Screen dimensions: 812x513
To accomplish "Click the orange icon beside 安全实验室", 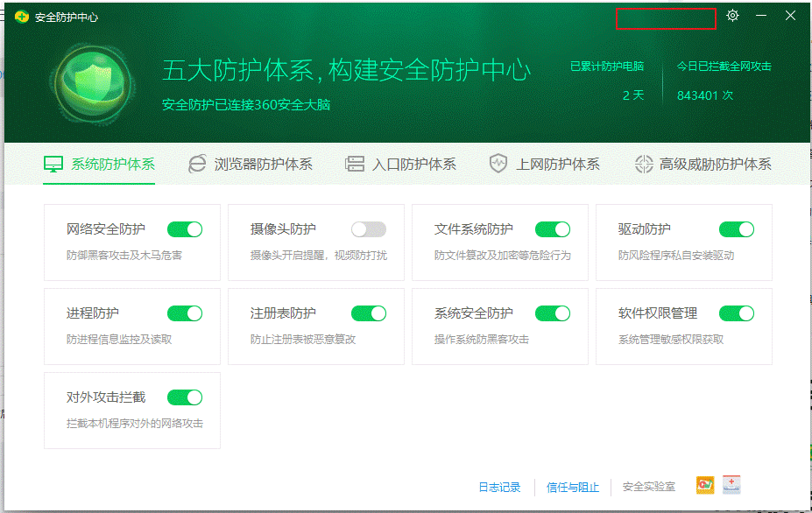I will coord(705,485).
